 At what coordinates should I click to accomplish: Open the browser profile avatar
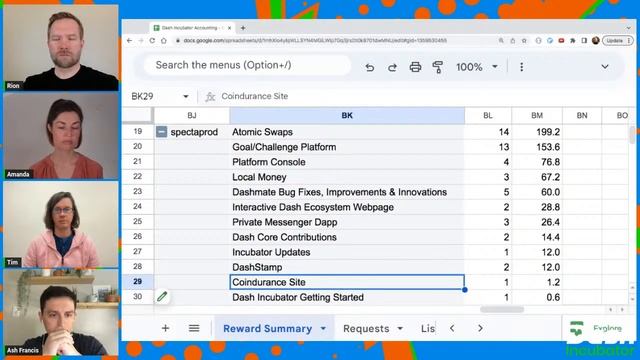click(596, 40)
